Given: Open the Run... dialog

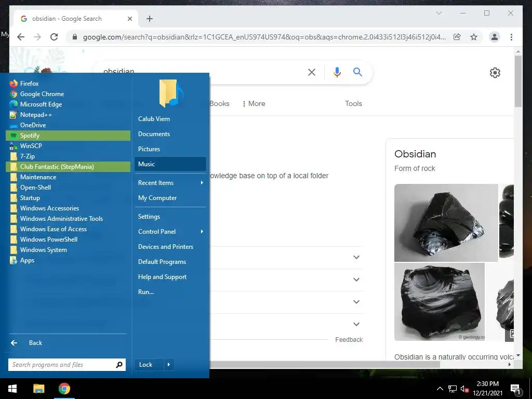Looking at the screenshot, I should (x=170, y=292).
